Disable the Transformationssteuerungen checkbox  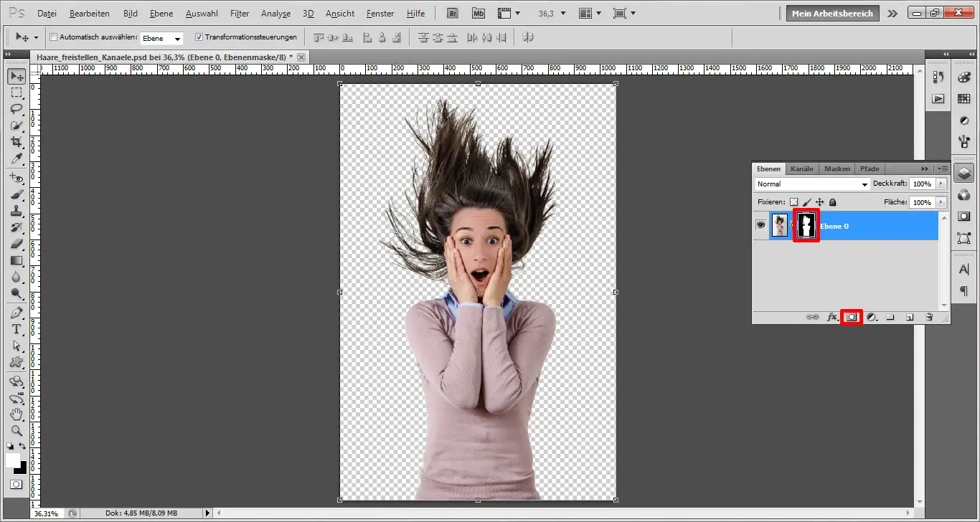(x=199, y=37)
